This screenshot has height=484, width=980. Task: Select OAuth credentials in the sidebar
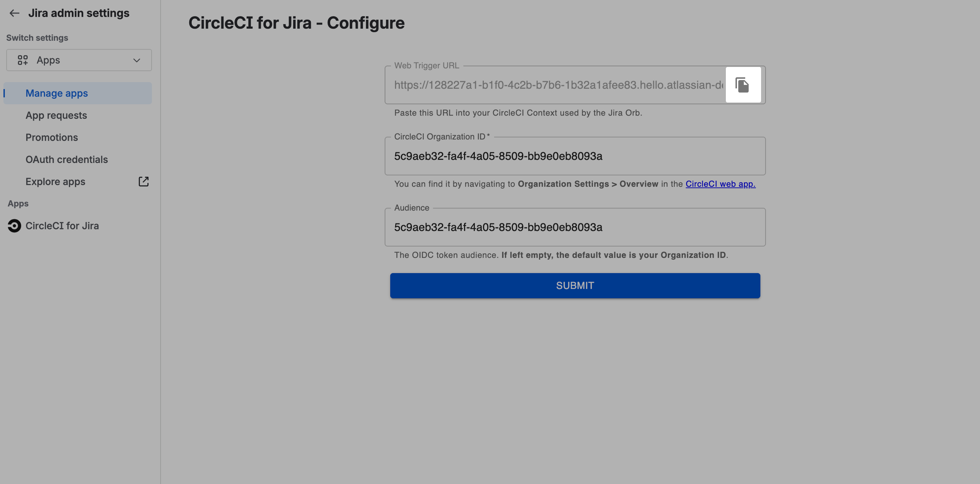[x=67, y=159]
